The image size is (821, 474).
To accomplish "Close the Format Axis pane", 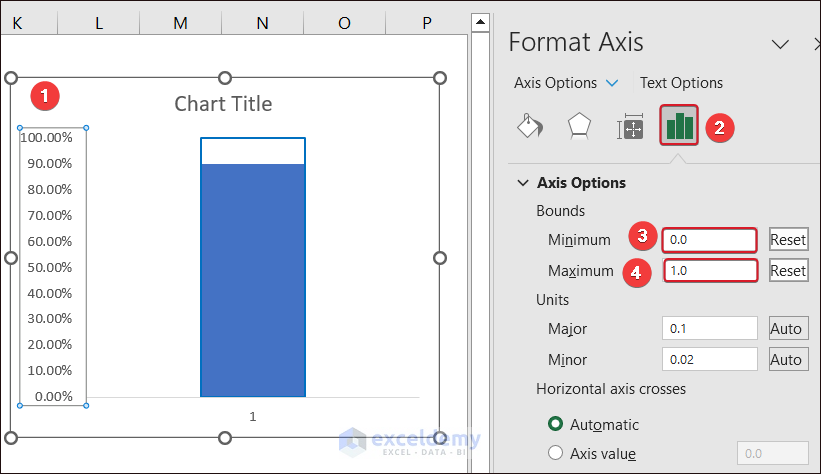I will pos(815,43).
